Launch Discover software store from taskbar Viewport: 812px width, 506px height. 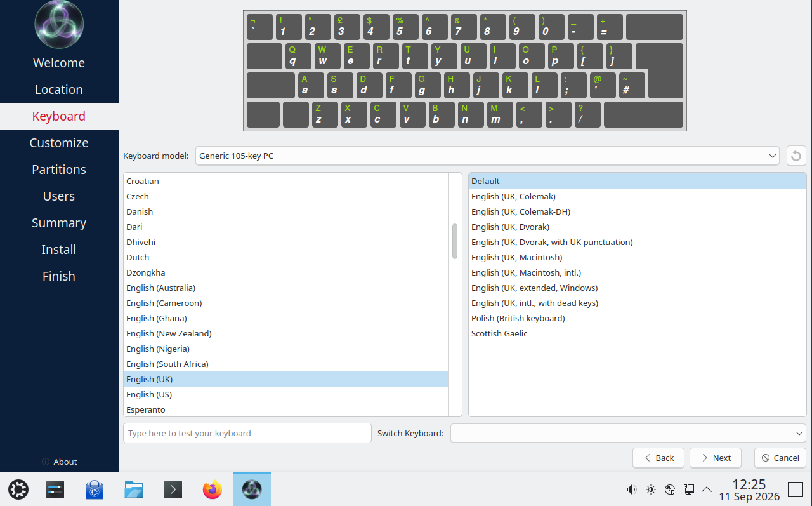[x=95, y=489]
